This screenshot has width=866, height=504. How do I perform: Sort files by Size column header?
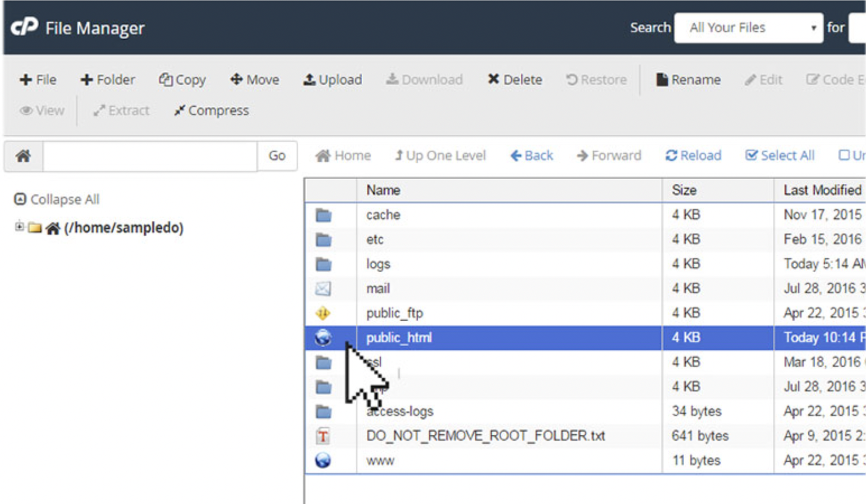[x=684, y=190]
